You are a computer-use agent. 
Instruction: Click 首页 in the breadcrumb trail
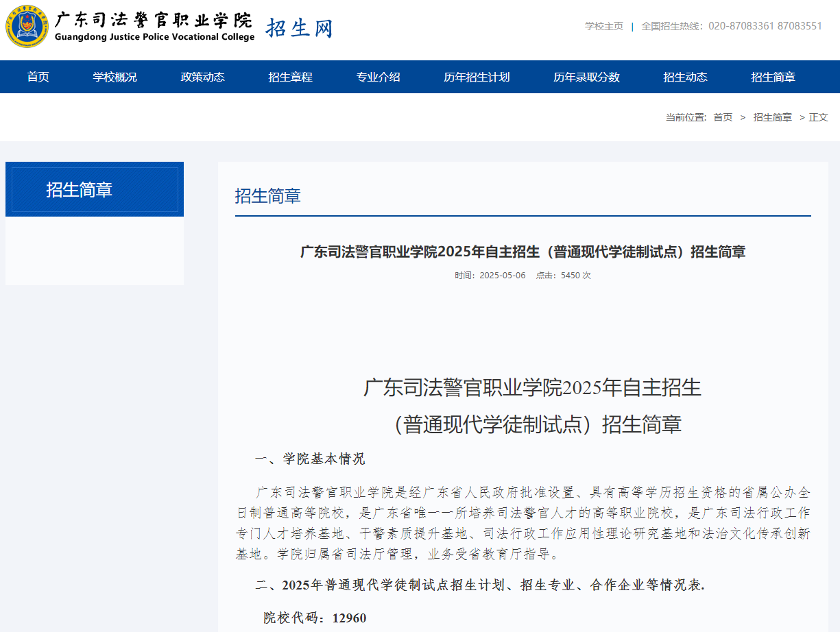coord(722,117)
